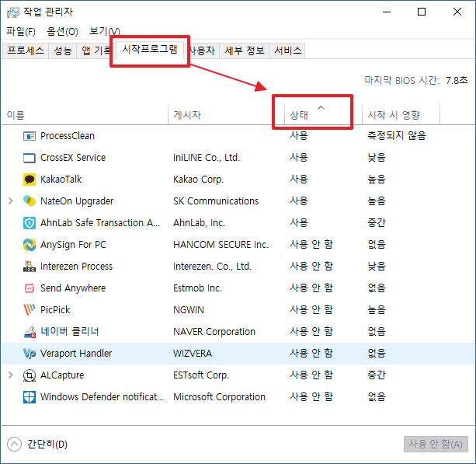
Task: Minimize the Task Manager window
Action: coord(387,12)
